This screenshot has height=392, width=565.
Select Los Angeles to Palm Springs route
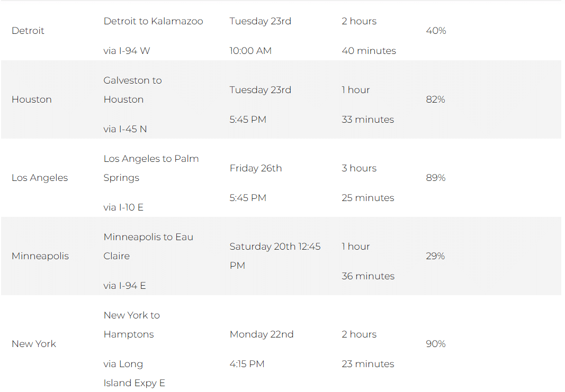[151, 168]
